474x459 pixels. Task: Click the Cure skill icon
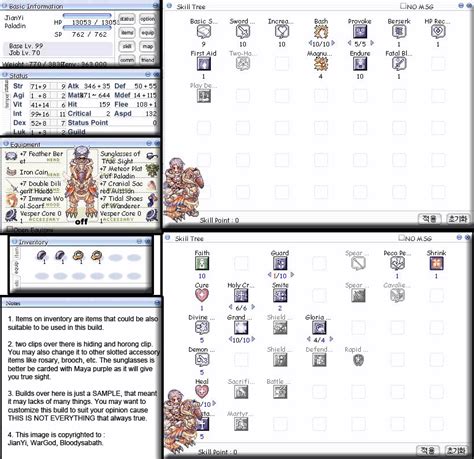coord(202,296)
